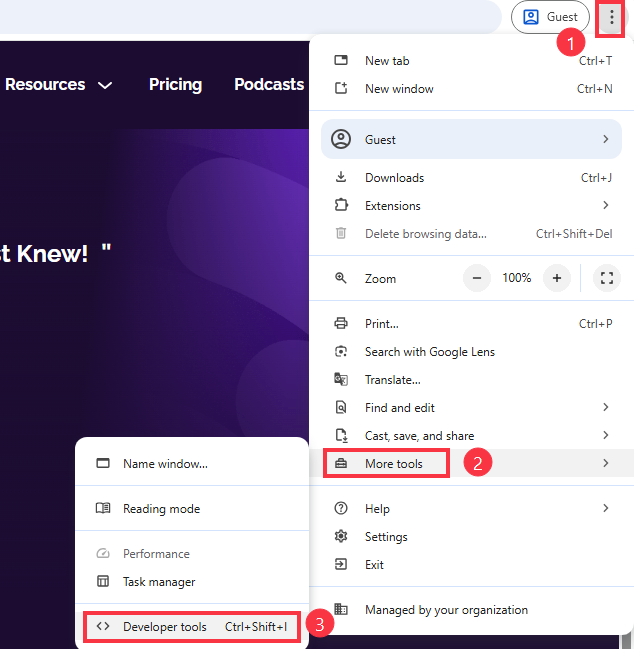Image resolution: width=634 pixels, height=649 pixels.
Task: Increase zoom with the plus button
Action: pyautogui.click(x=557, y=278)
